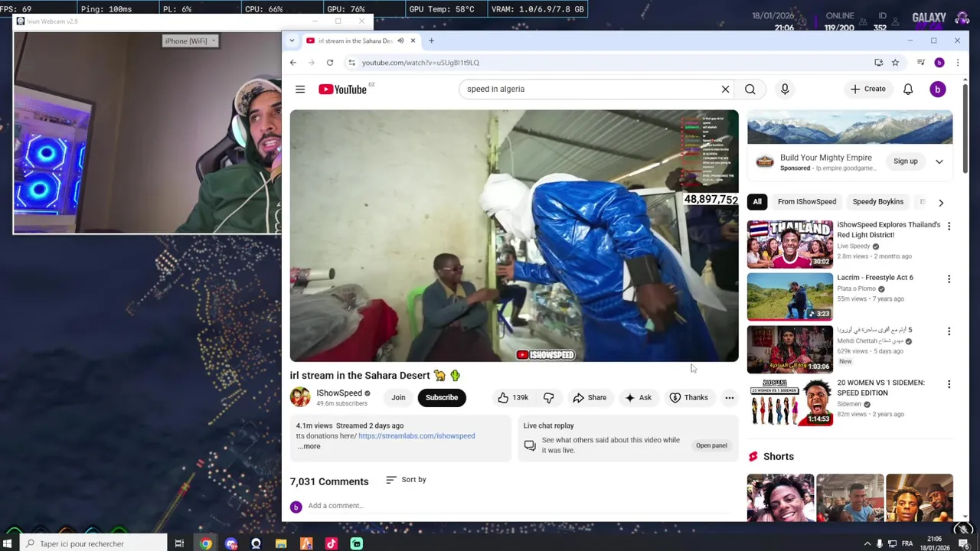The image size is (980, 551).
Task: Send a Thanks to the creator
Action: [689, 398]
